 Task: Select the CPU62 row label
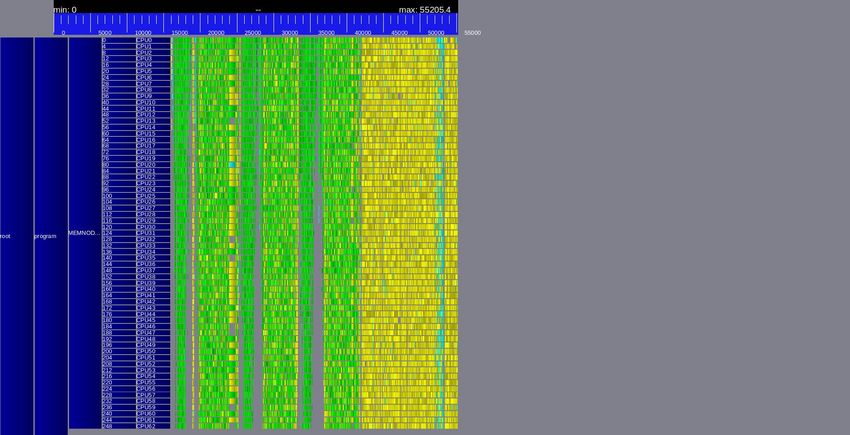pyautogui.click(x=153, y=426)
